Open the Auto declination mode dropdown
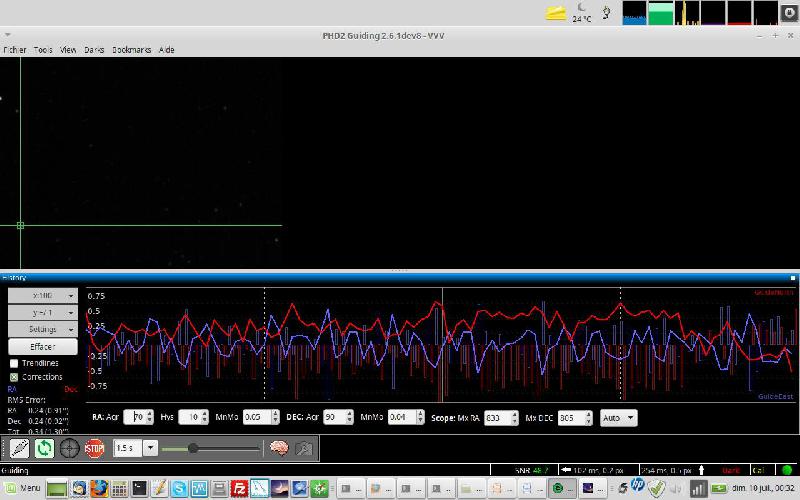Image resolution: width=800 pixels, height=500 pixels. 618,417
